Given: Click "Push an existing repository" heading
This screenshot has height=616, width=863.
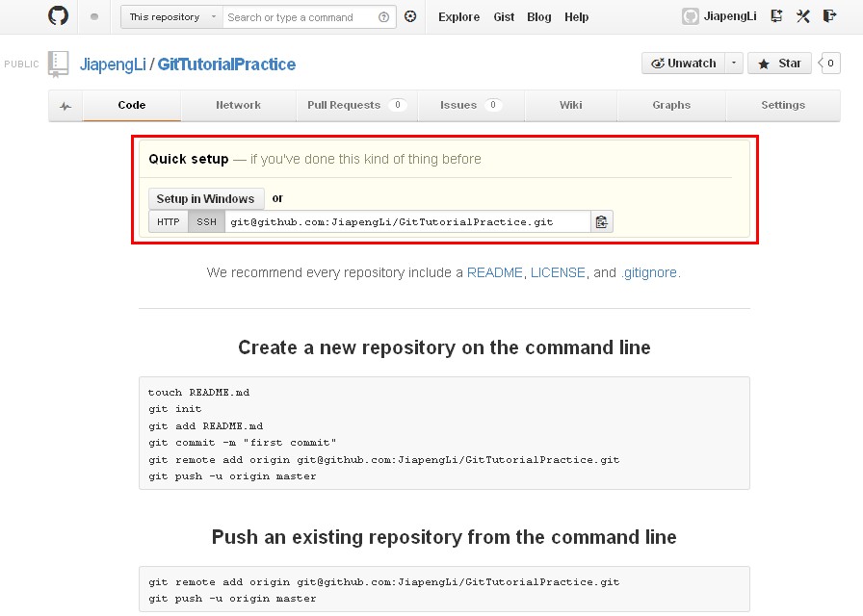Looking at the screenshot, I should [444, 537].
